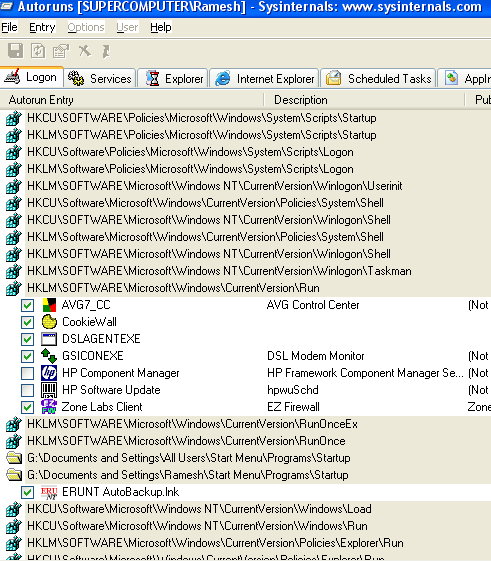
Task: Click the DSLAGENTEXE window icon
Action: point(49,339)
